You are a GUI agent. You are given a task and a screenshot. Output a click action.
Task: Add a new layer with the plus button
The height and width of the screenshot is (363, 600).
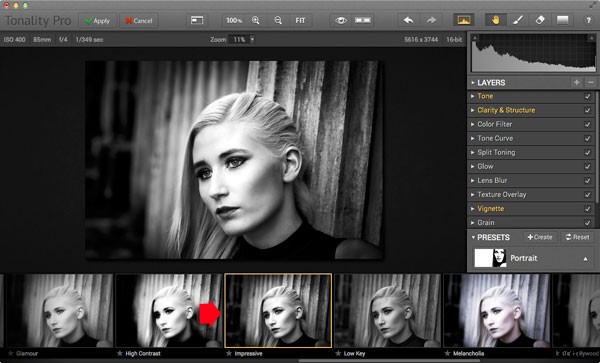click(577, 82)
